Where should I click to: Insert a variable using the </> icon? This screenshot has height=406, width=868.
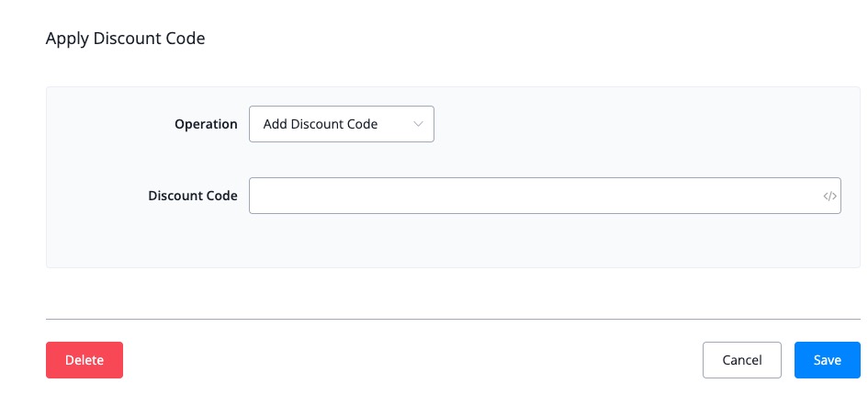829,196
